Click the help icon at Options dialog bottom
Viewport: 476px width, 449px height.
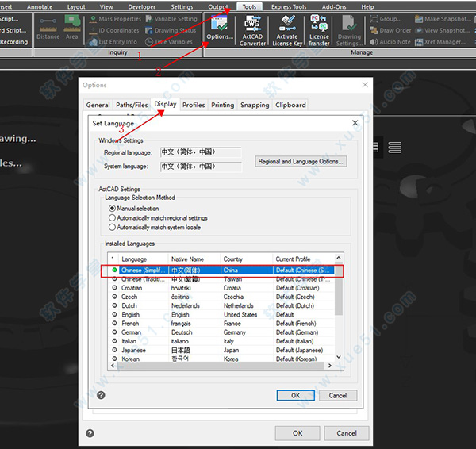[90, 433]
